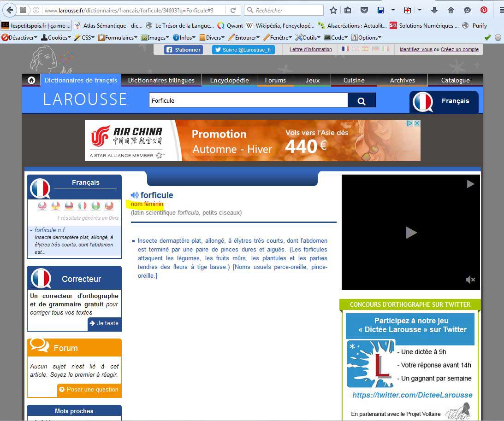The width and height of the screenshot is (504, 421).
Task: Open the Encyclopédie tab
Action: (230, 80)
